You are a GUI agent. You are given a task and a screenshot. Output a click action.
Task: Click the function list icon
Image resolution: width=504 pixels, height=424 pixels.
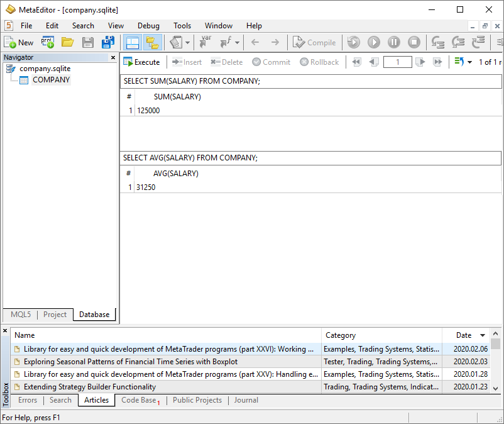pos(226,43)
